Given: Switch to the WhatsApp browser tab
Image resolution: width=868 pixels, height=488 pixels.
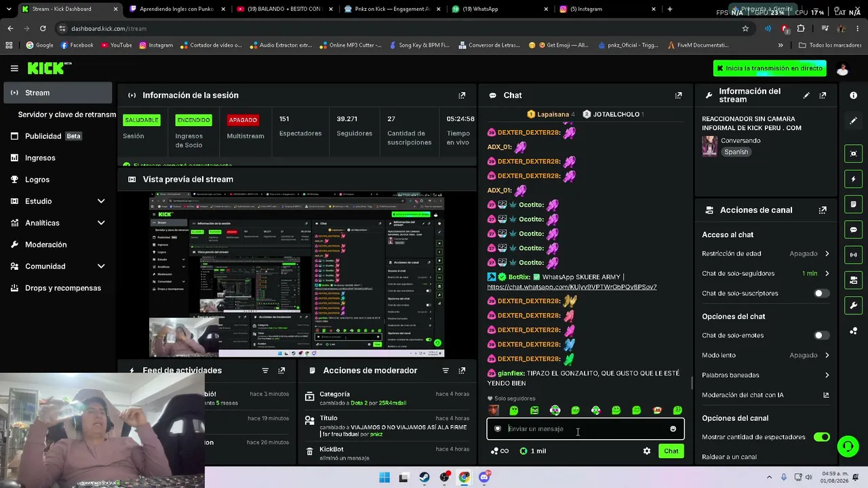Looking at the screenshot, I should (498, 9).
